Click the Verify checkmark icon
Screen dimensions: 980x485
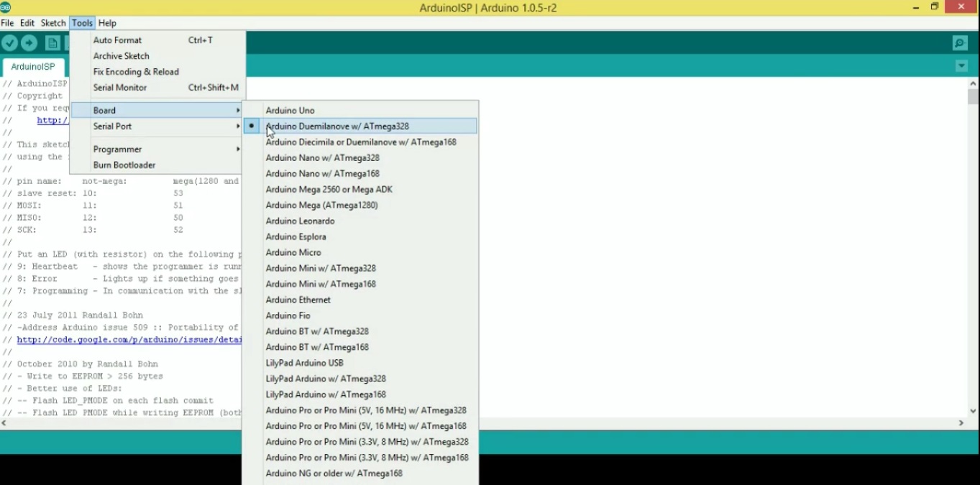(x=9, y=43)
